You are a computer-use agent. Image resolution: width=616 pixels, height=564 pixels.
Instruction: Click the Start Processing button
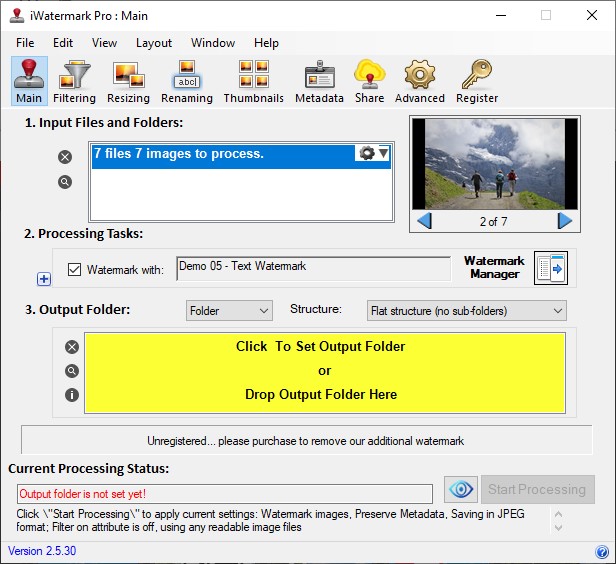[x=538, y=489]
